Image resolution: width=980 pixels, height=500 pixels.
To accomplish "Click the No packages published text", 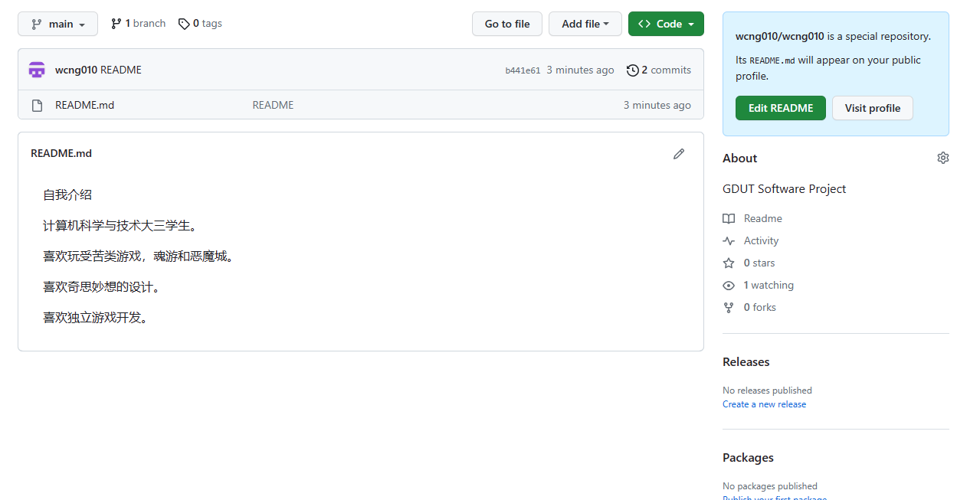I will (x=770, y=486).
